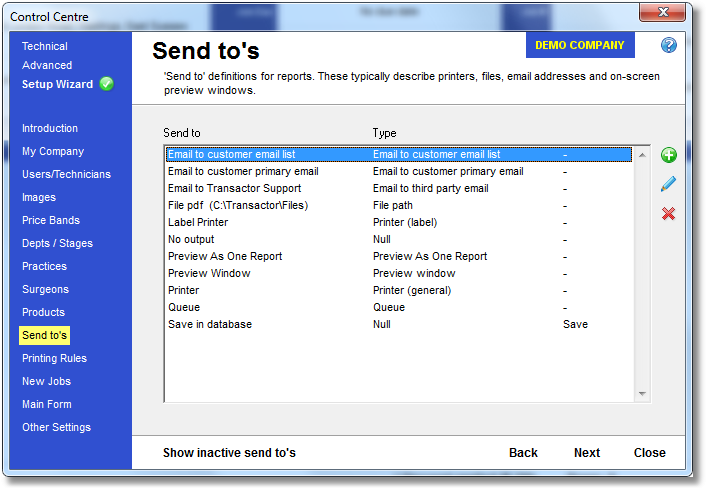Select the 'No output' row
Screen dimensions: 707x491
399,239
